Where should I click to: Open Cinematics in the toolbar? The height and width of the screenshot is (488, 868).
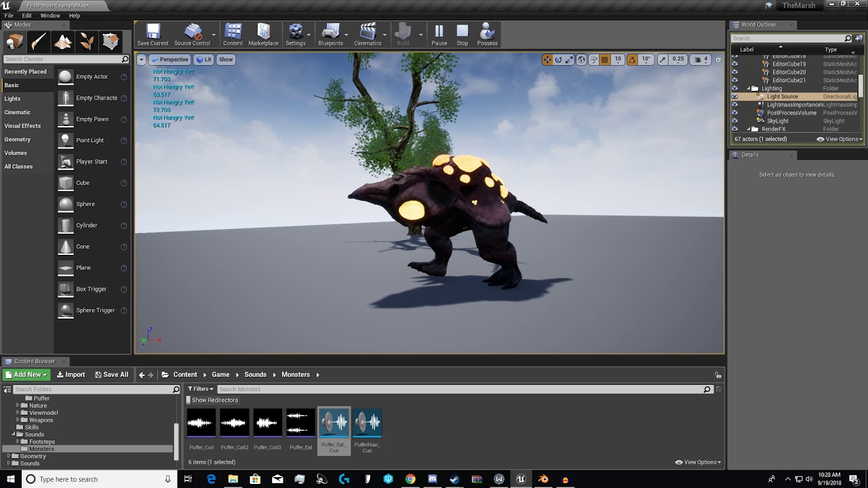coord(368,35)
